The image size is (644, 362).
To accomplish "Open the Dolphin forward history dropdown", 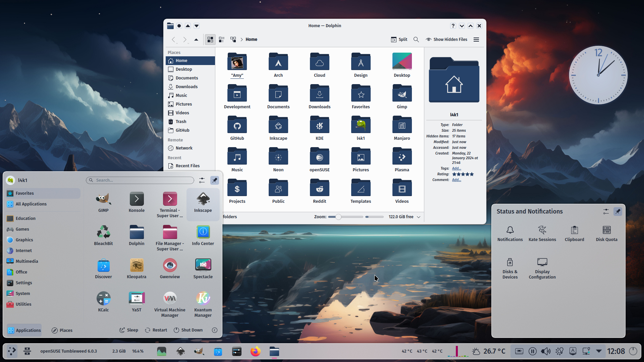I will point(189,43).
